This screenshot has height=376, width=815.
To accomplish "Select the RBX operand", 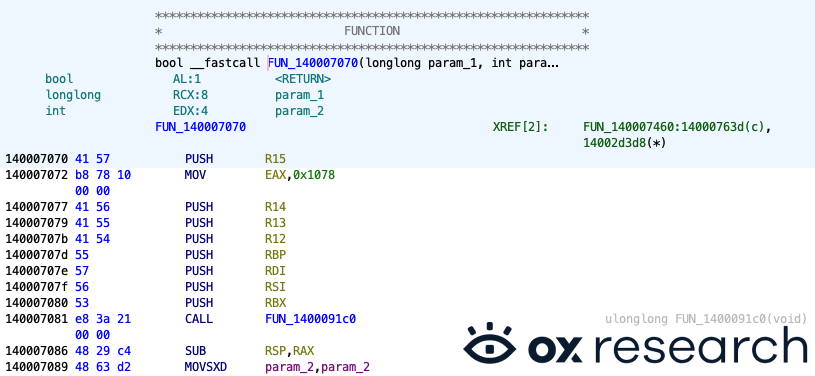I will (275, 303).
